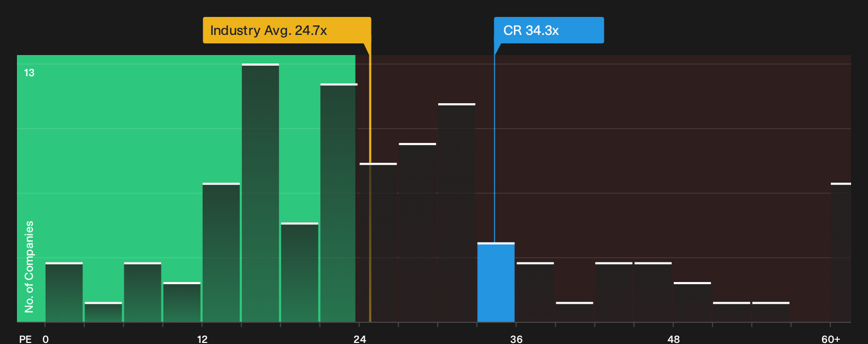Click the '48' x-axis tick label
The image size is (868, 344).
[x=673, y=339]
